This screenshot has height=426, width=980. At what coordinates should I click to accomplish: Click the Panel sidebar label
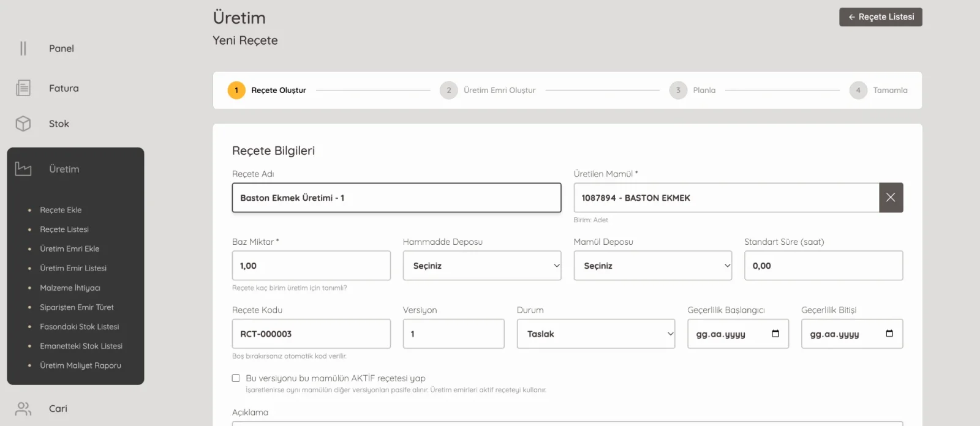(61, 48)
